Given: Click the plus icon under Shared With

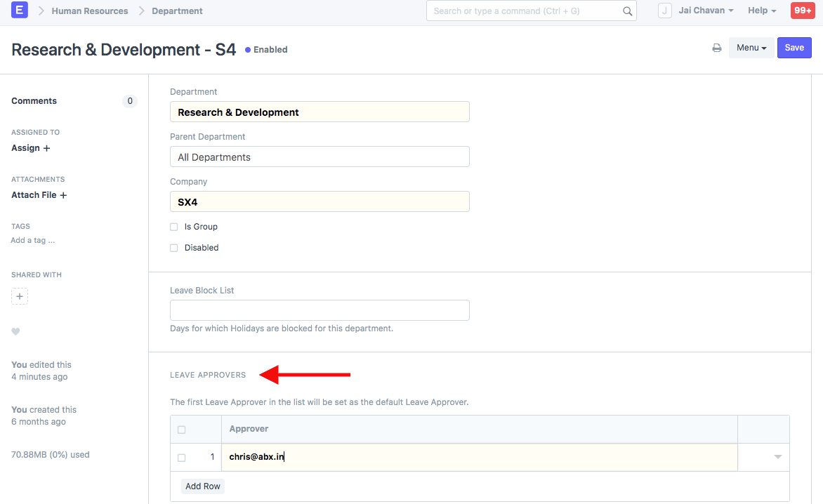Looking at the screenshot, I should pyautogui.click(x=20, y=297).
